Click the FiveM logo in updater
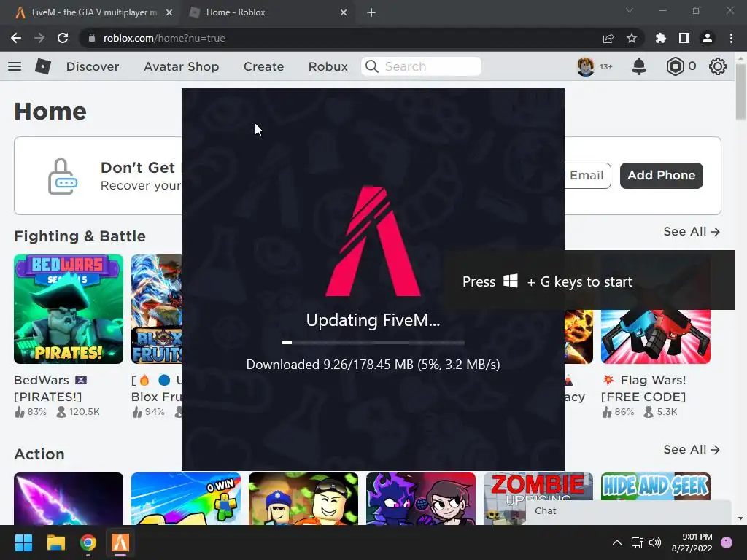This screenshot has height=560, width=747. (x=373, y=241)
